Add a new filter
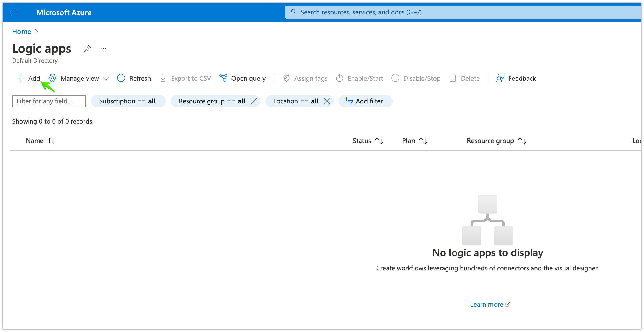 coord(366,101)
